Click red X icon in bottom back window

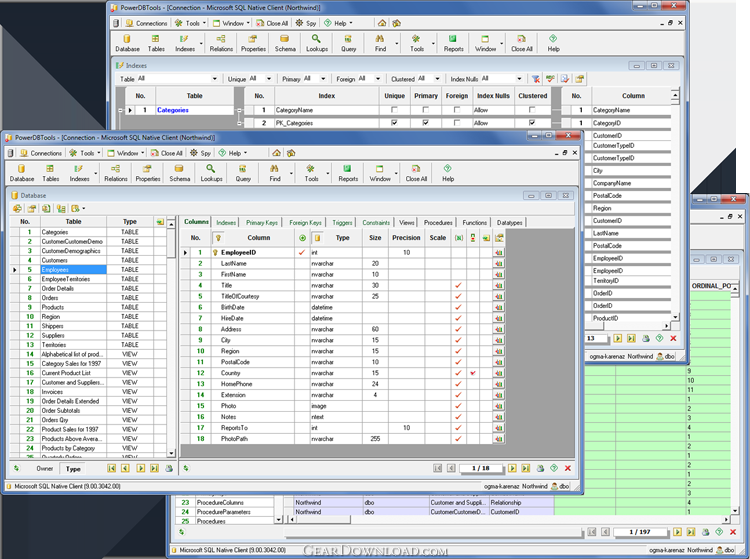point(733,532)
